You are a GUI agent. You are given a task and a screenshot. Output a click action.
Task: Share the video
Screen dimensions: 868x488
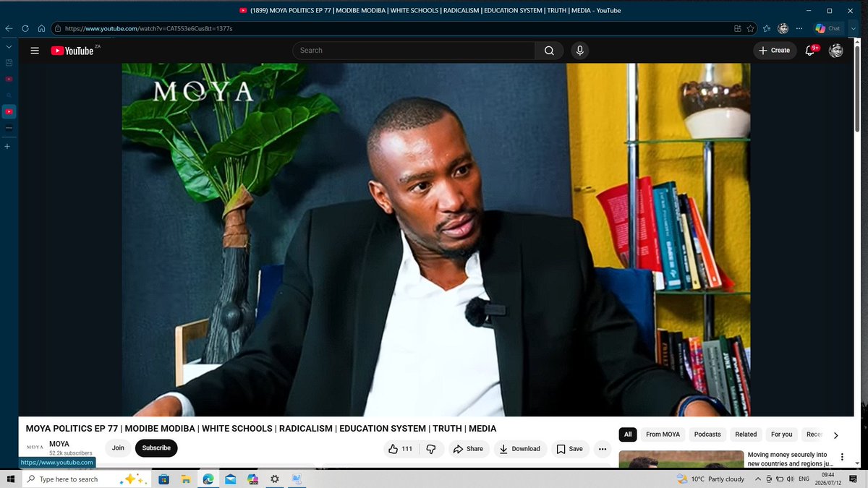(468, 448)
